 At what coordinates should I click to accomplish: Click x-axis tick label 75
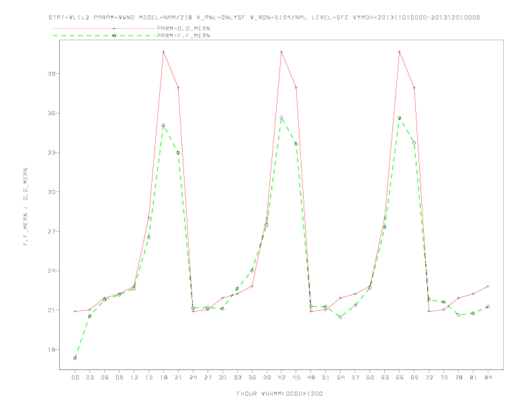click(x=444, y=377)
